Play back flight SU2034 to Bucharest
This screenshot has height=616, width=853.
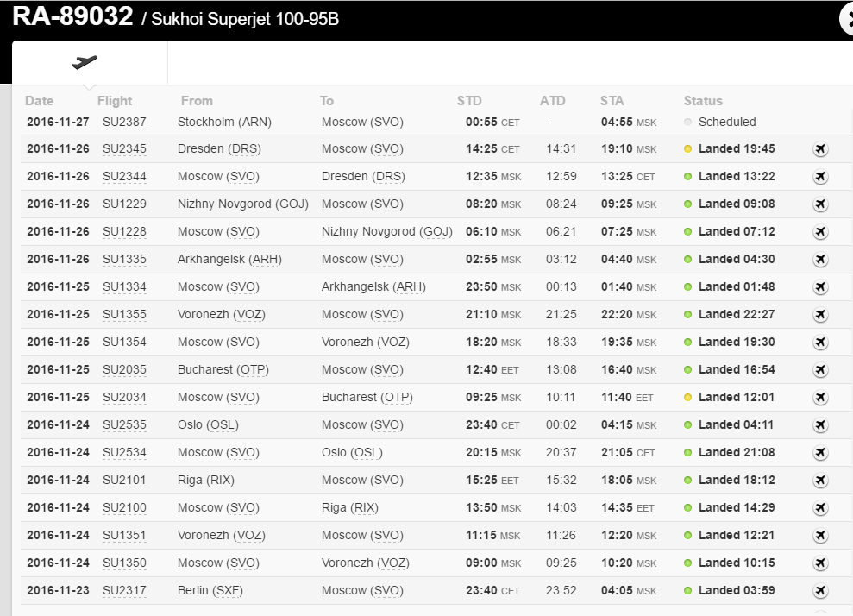click(x=820, y=397)
